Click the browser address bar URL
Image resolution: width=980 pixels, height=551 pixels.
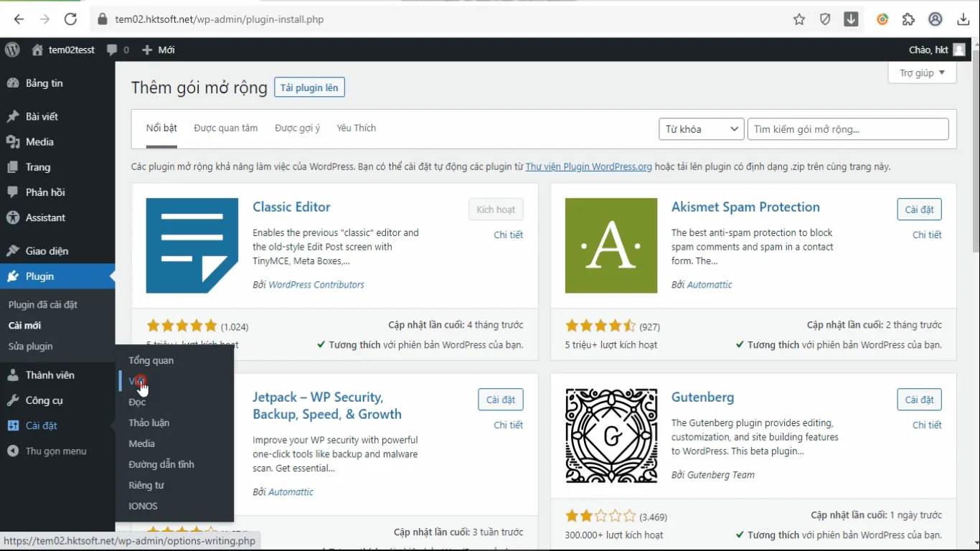tap(220, 19)
